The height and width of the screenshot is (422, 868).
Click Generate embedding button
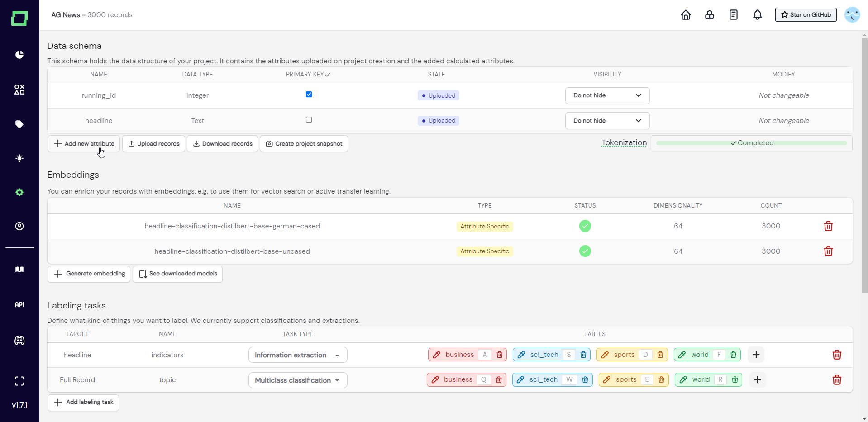click(89, 274)
